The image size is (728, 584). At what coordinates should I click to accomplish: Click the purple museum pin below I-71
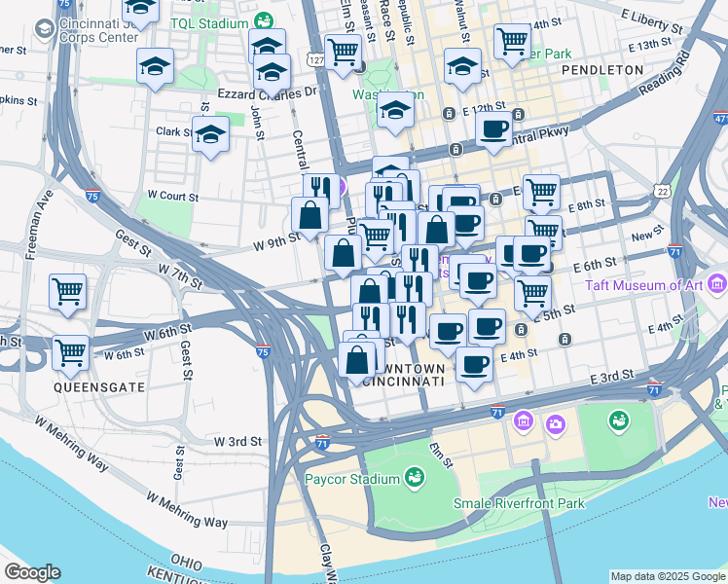click(x=524, y=420)
